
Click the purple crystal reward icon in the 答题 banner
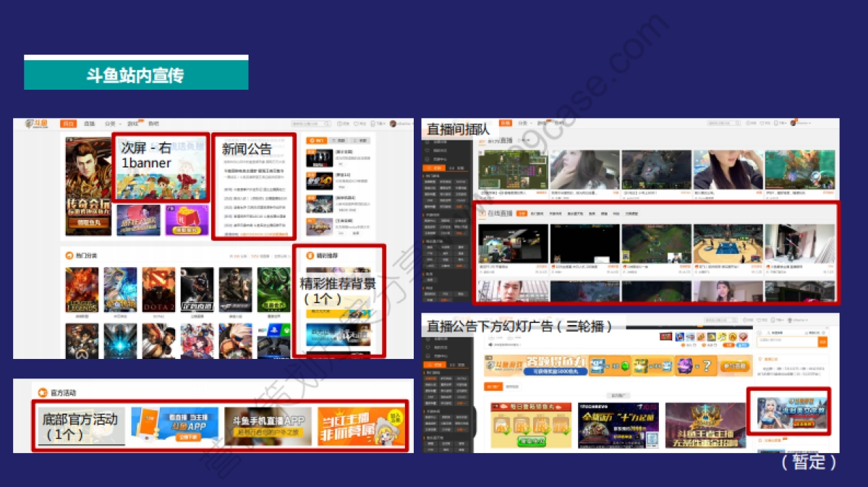684,365
